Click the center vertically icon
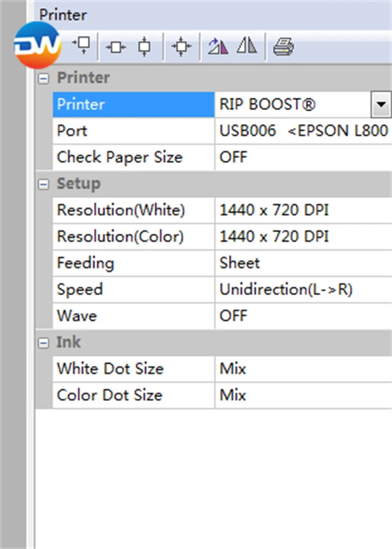 click(x=145, y=45)
